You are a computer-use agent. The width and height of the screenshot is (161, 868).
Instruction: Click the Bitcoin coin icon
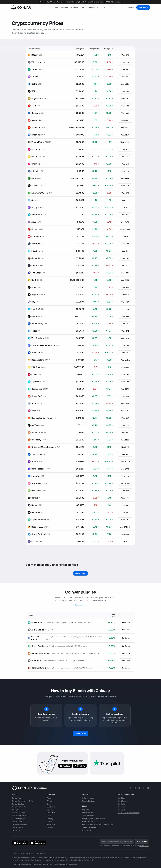29,55
